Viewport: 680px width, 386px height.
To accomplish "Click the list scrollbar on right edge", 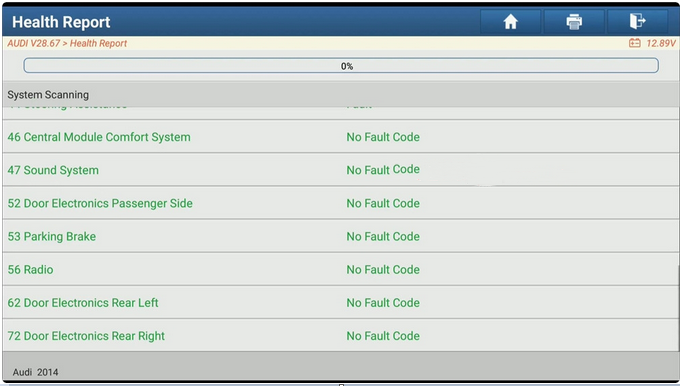I will 678,306.
